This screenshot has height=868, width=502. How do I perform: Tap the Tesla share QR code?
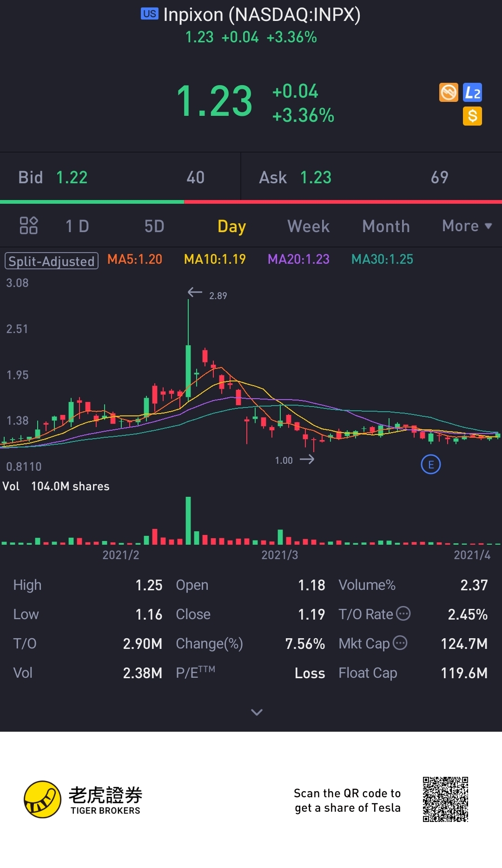pos(445,799)
